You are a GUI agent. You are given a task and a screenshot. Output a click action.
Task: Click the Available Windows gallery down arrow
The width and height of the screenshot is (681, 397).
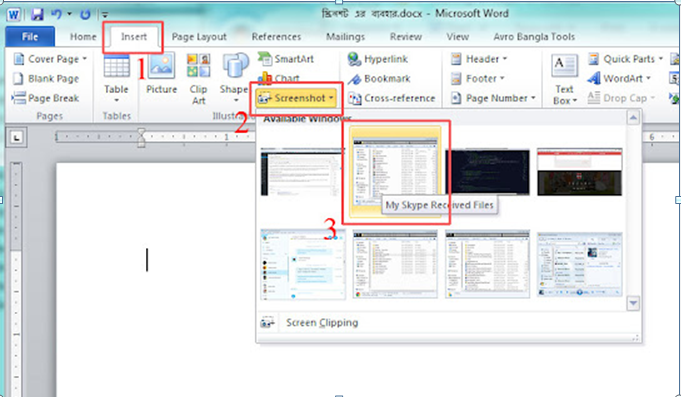pyautogui.click(x=633, y=303)
